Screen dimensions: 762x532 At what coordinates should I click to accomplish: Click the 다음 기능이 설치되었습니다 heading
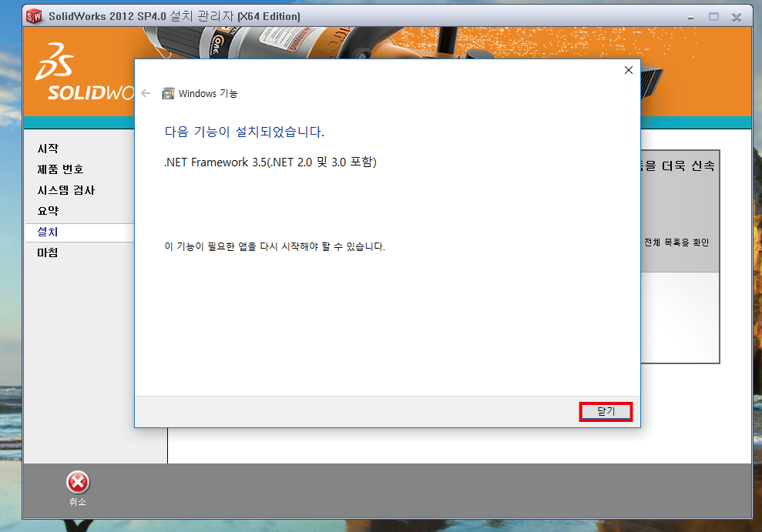pos(244,132)
